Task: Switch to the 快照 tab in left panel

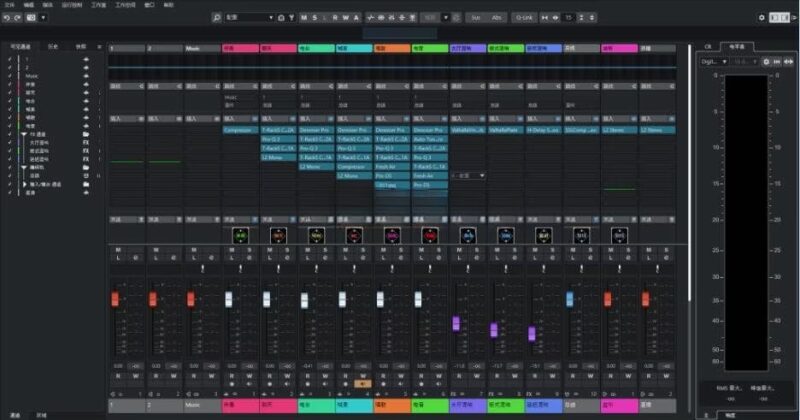Action: coord(81,46)
